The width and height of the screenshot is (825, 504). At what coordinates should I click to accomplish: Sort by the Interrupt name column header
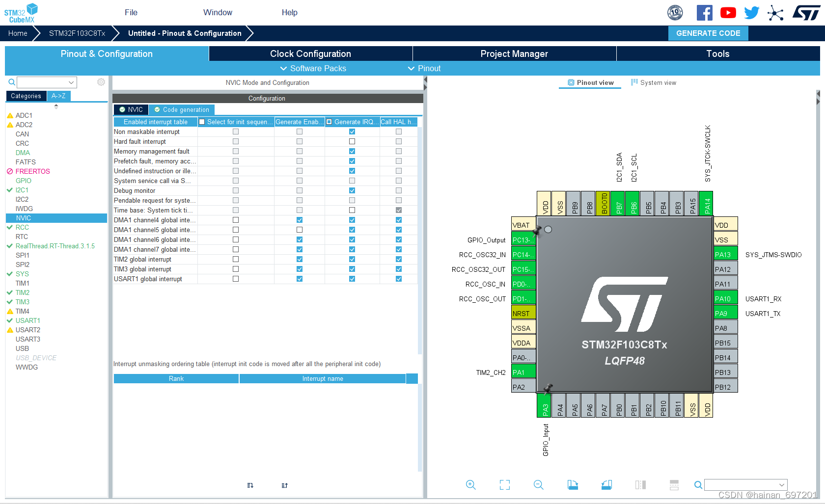[x=323, y=379]
